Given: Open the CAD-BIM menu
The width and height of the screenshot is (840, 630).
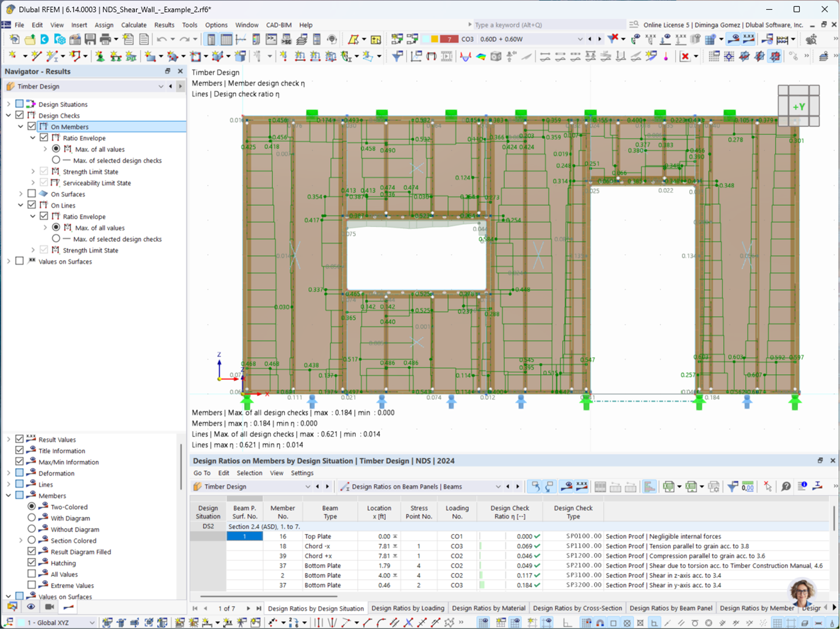Looking at the screenshot, I should click(x=279, y=25).
